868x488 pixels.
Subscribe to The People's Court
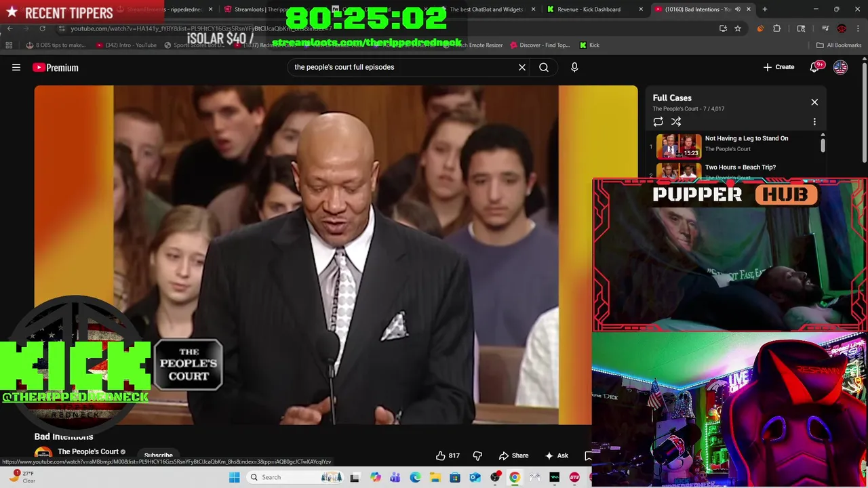click(x=158, y=455)
